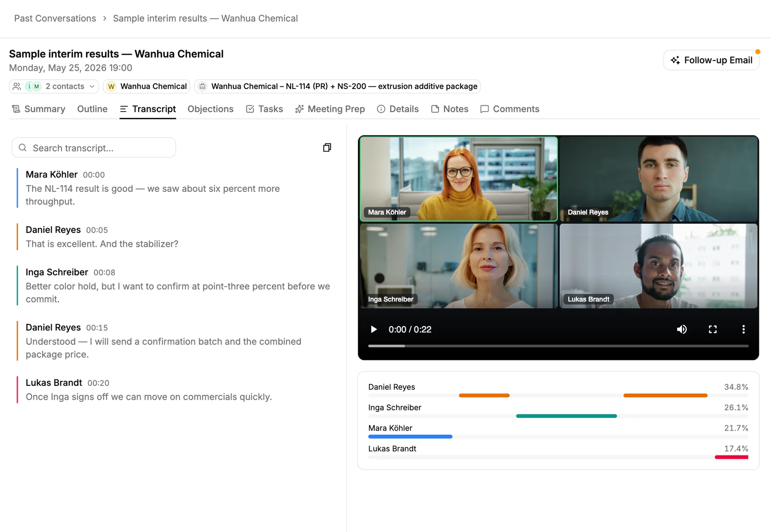Open the Comments tab
The image size is (770, 532).
coord(510,109)
